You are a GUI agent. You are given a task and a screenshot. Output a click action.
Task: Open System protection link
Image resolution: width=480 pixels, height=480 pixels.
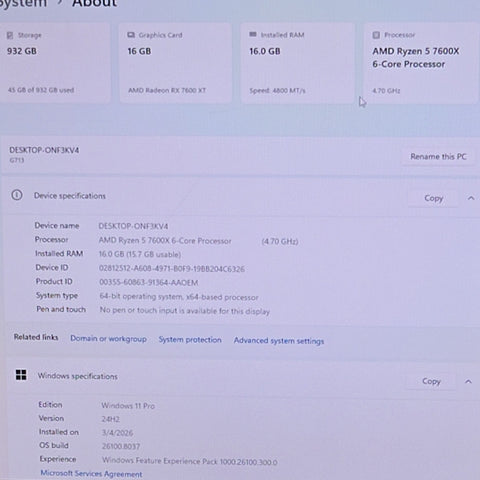coord(190,340)
